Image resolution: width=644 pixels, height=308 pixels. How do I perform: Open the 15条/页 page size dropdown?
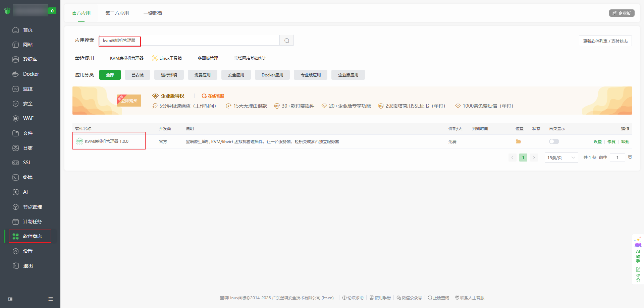click(561, 158)
